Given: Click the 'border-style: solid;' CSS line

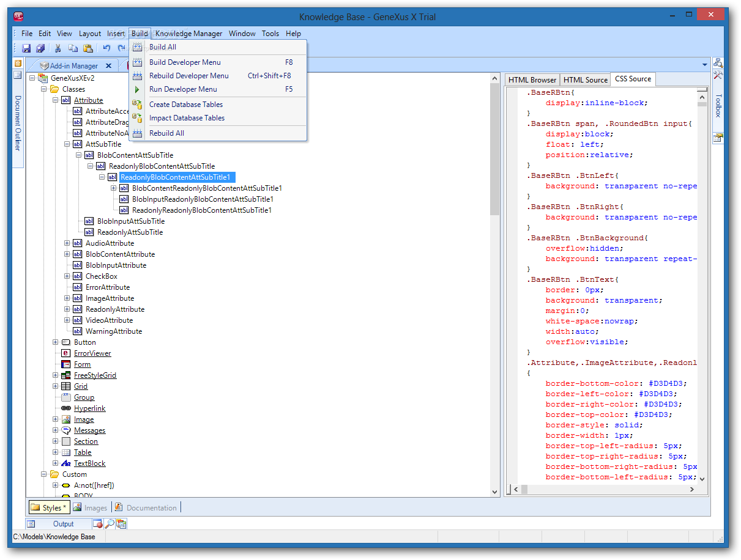Looking at the screenshot, I should coord(594,425).
